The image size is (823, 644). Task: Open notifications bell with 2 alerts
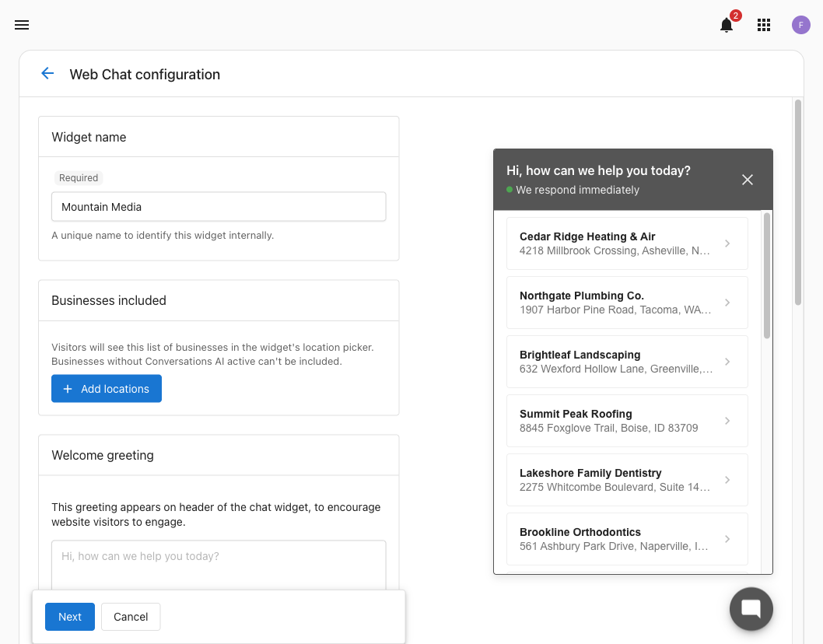point(727,25)
